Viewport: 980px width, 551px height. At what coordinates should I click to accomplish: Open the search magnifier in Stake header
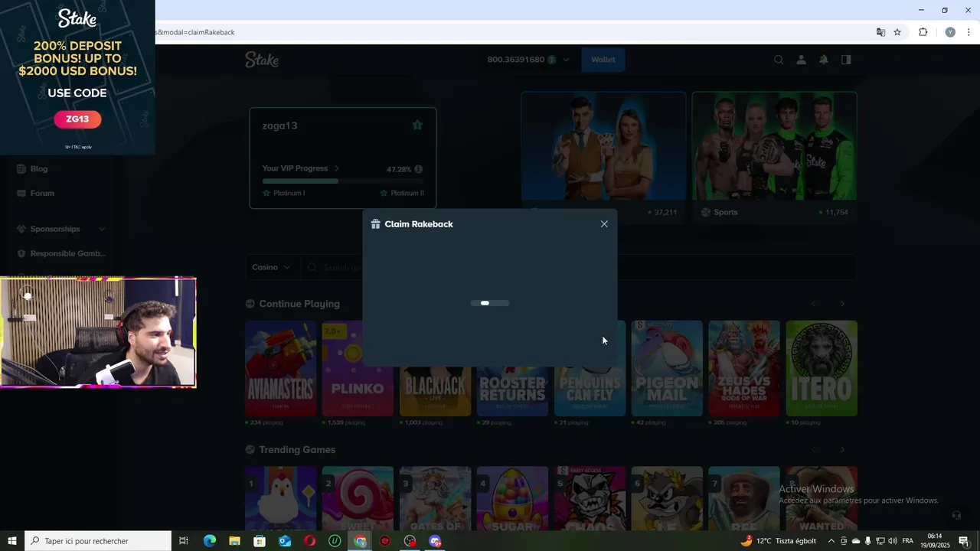point(779,60)
